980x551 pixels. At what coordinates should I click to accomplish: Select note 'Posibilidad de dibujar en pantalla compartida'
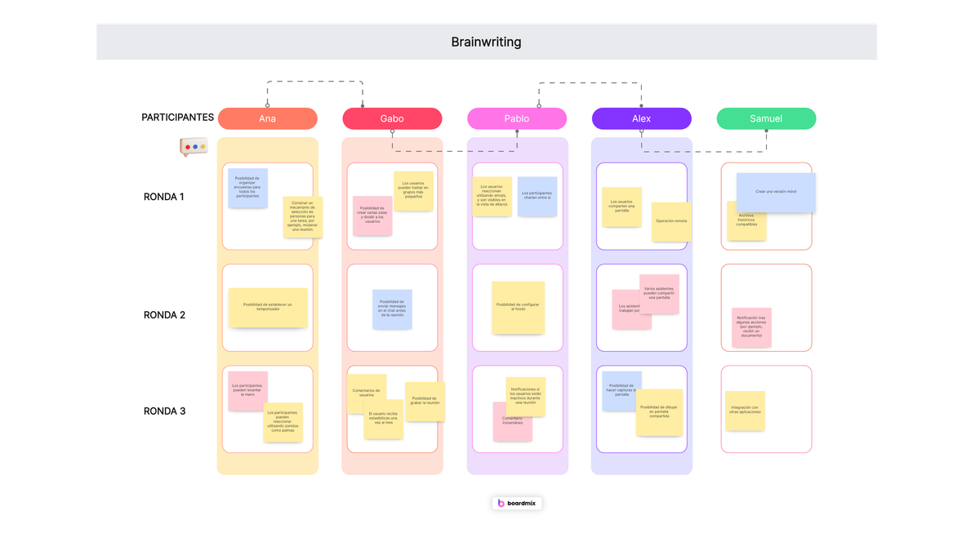point(659,412)
